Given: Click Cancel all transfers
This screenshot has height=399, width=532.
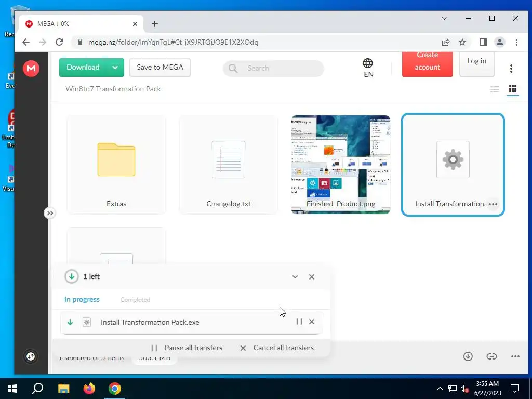Looking at the screenshot, I should click(x=276, y=348).
